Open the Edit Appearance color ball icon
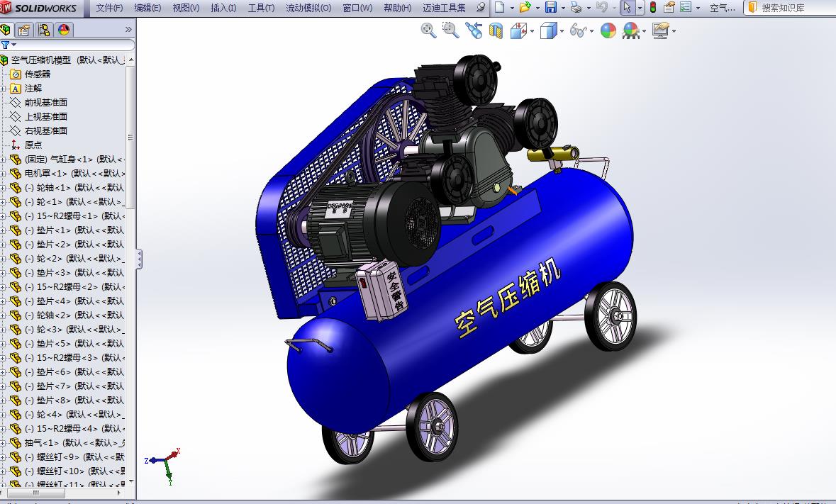Screen dimensions: 836x504 [x=608, y=30]
